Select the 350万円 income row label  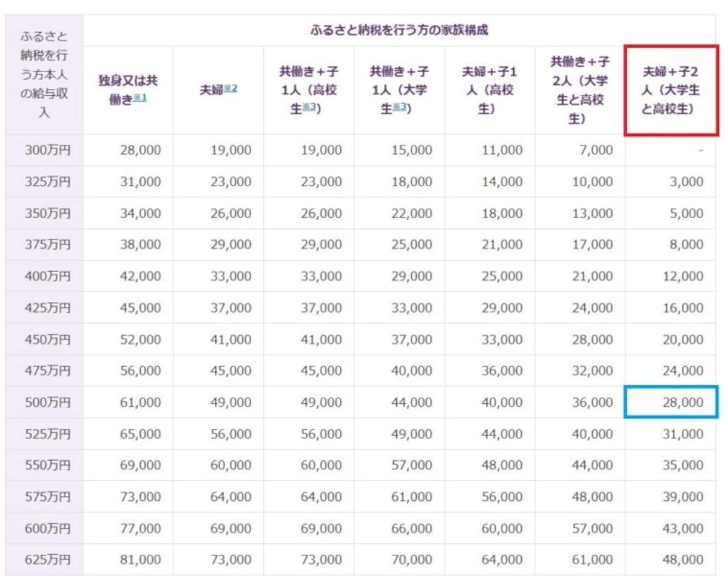[x=47, y=213]
